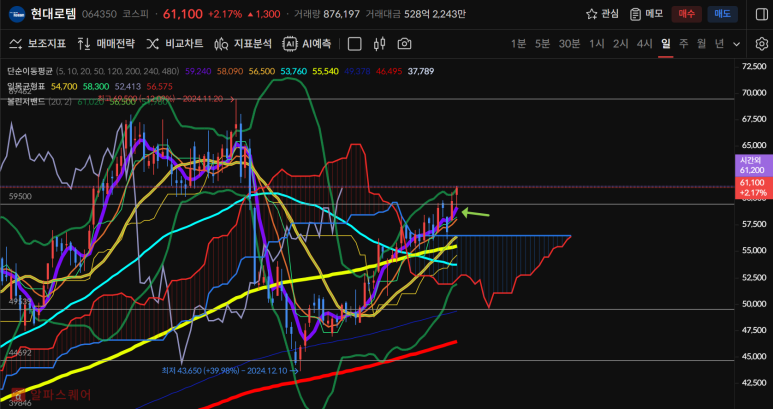Viewport: 773px width, 409px height.
Task: Select the 5분 timeframe
Action: 542,44
